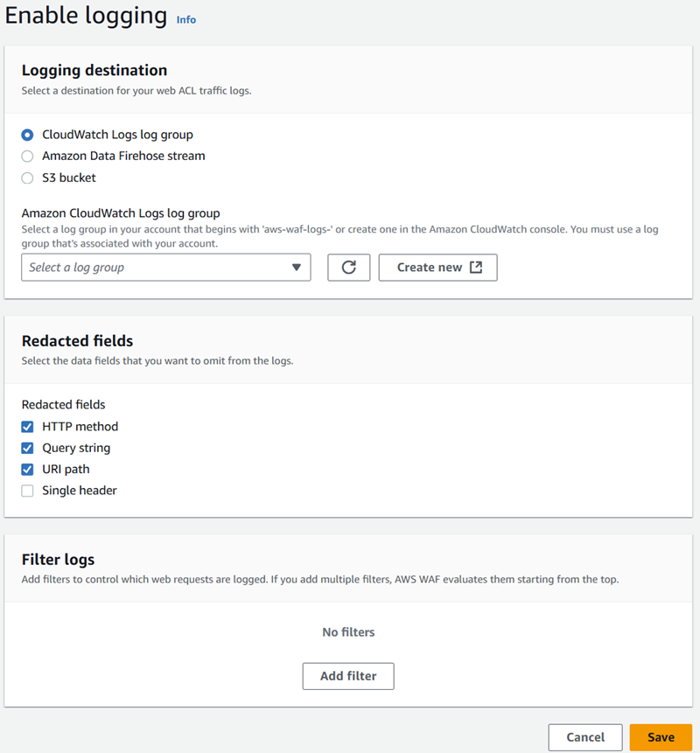Click the refresh log groups icon button
Viewport: 700px width, 753px height.
[x=349, y=268]
